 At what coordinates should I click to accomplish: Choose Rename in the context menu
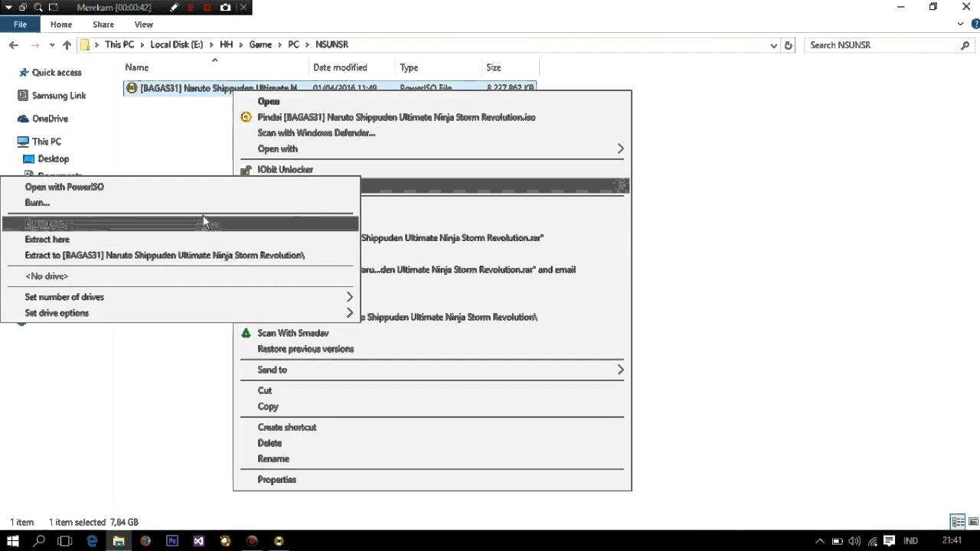[x=432, y=459]
